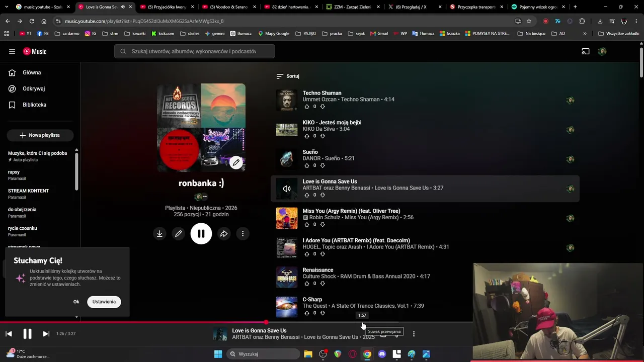
Task: Bookmark this page with star icon
Action: (529, 21)
